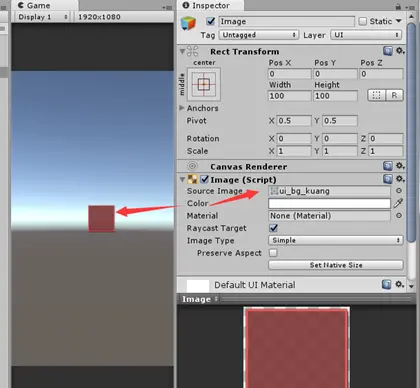This screenshot has width=420, height=388.
Task: Enable the Static checkbox
Action: tap(363, 21)
